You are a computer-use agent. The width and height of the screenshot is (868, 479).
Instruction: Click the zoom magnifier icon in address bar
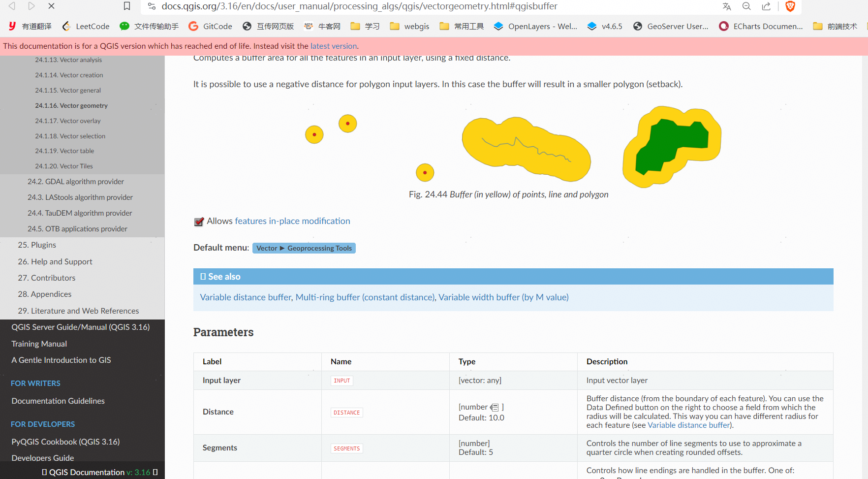(x=746, y=6)
